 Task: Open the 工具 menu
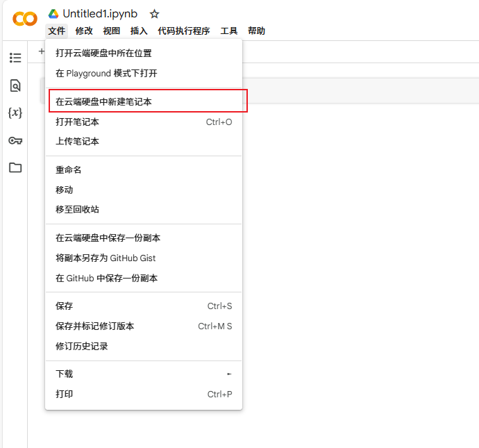click(229, 31)
